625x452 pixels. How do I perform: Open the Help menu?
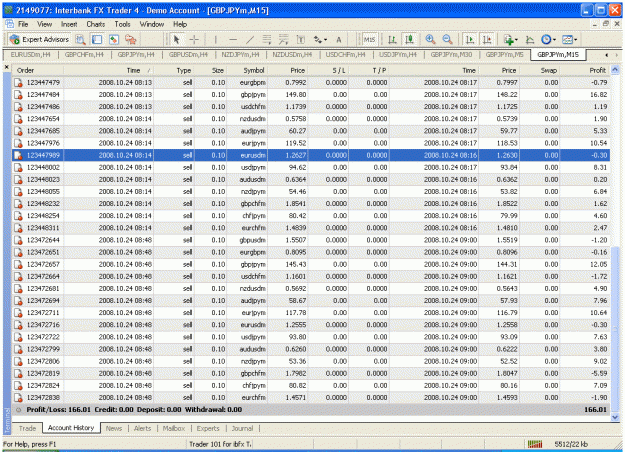click(x=180, y=24)
